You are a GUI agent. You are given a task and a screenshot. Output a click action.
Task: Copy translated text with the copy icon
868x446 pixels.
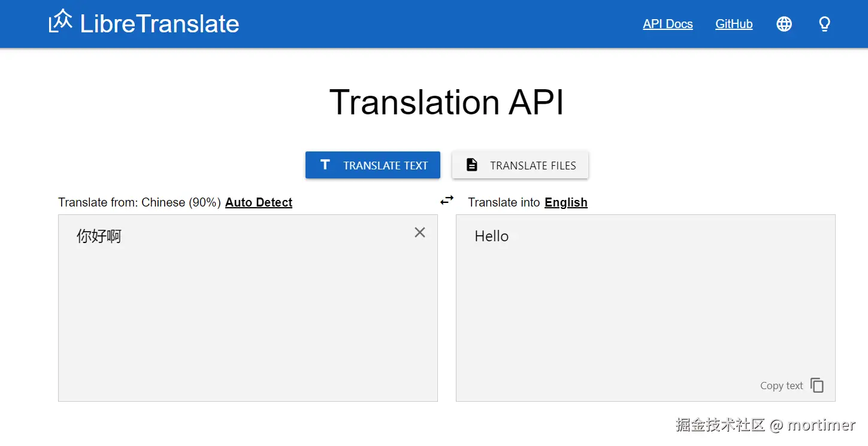click(x=817, y=386)
